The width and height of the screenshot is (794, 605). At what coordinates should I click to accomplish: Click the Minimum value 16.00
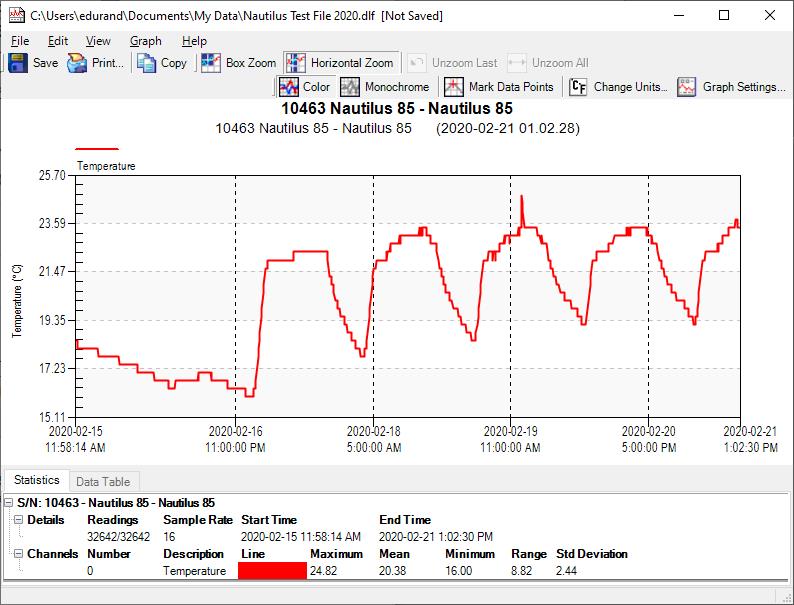[x=459, y=571]
